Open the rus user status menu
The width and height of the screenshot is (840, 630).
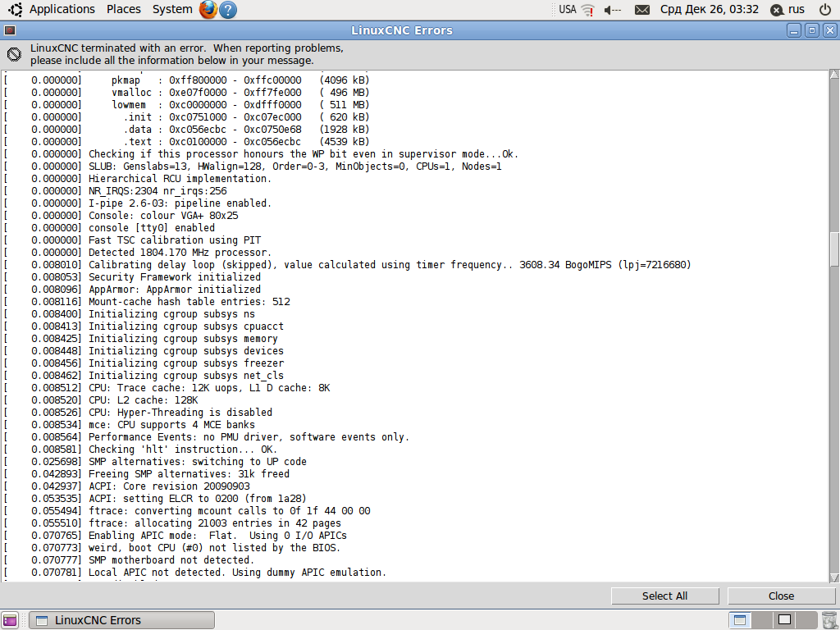tap(787, 10)
